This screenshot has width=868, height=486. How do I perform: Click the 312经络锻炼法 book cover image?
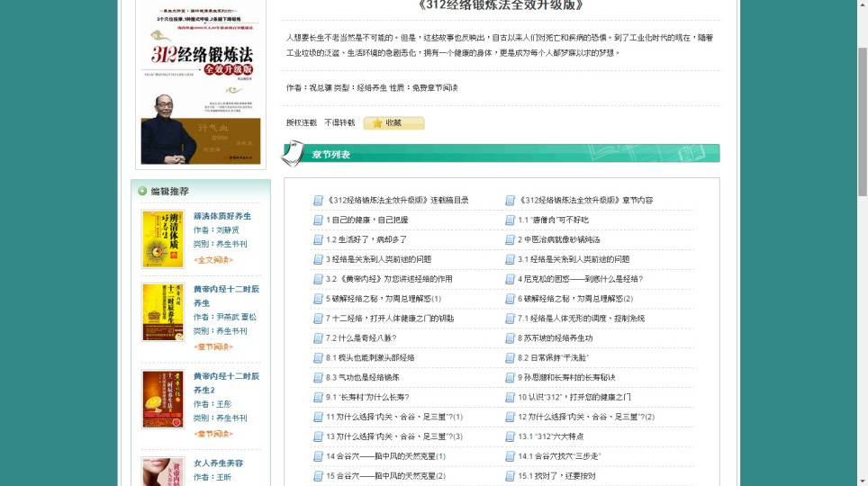(201, 83)
